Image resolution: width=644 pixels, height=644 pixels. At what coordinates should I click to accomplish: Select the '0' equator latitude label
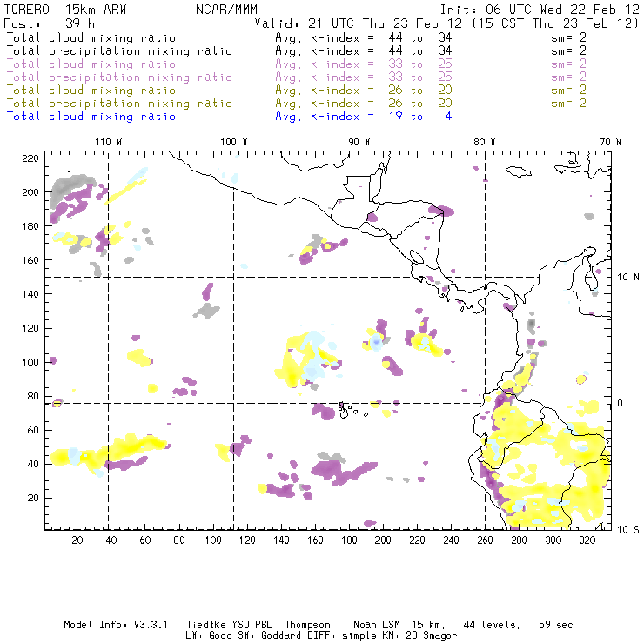[x=621, y=403]
